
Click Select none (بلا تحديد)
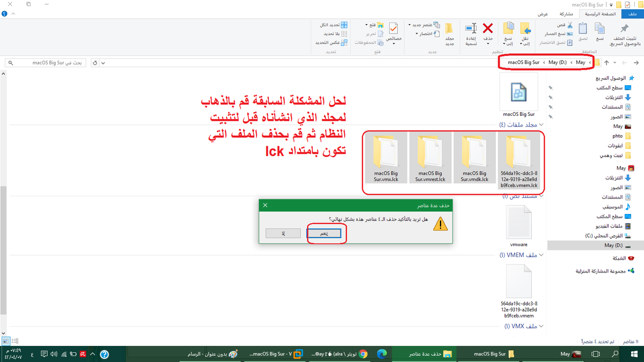coord(335,34)
